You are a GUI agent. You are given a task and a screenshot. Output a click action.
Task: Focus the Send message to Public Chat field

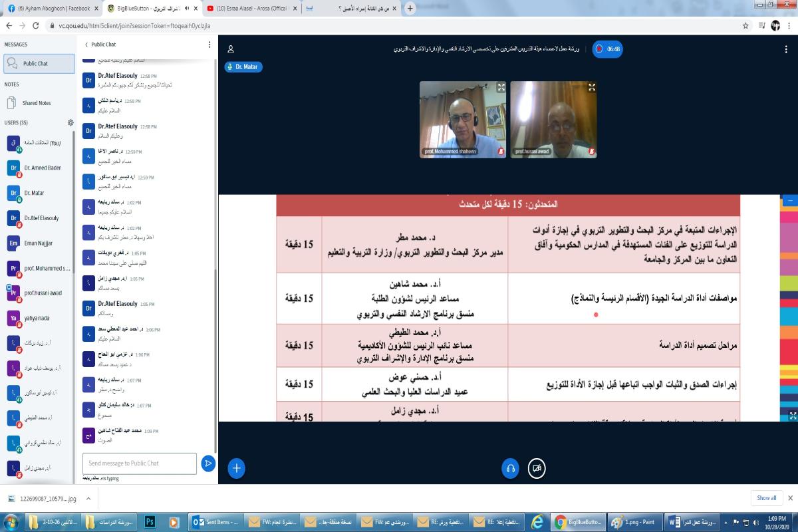click(140, 464)
